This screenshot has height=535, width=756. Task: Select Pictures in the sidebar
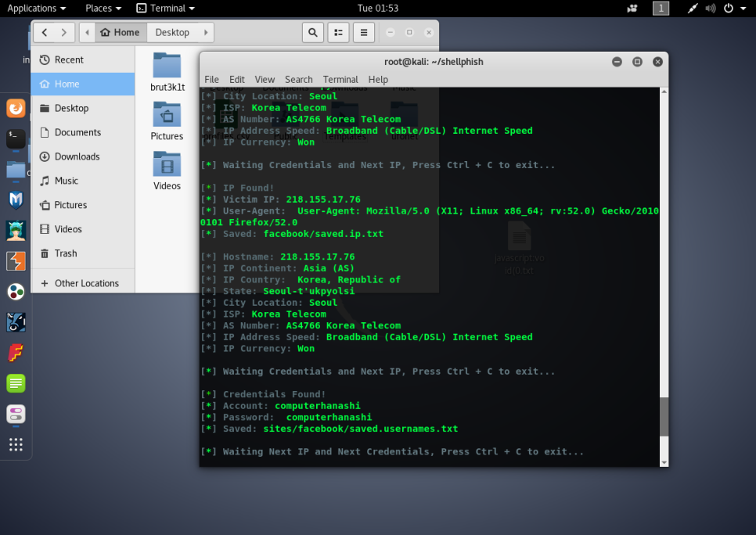coord(82,205)
